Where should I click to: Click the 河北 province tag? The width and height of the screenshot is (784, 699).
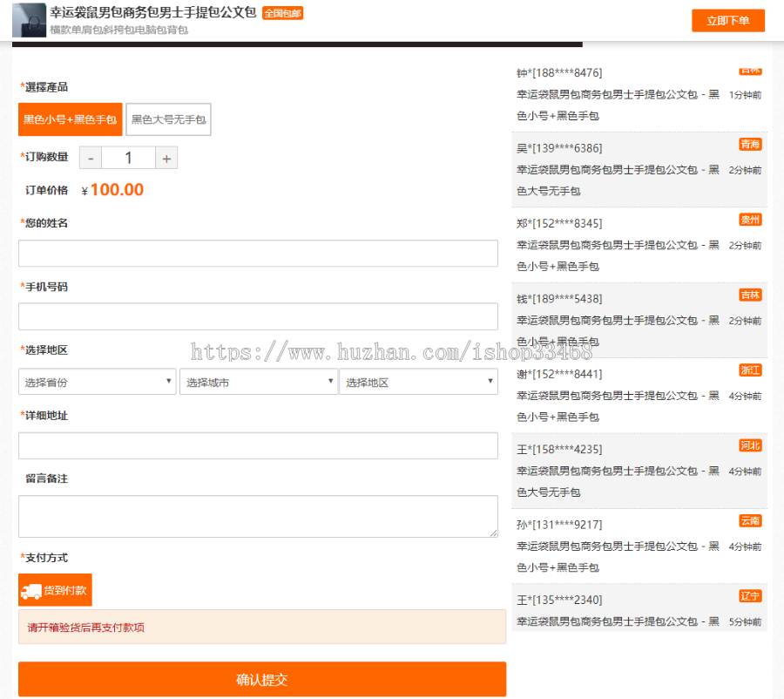pos(750,445)
